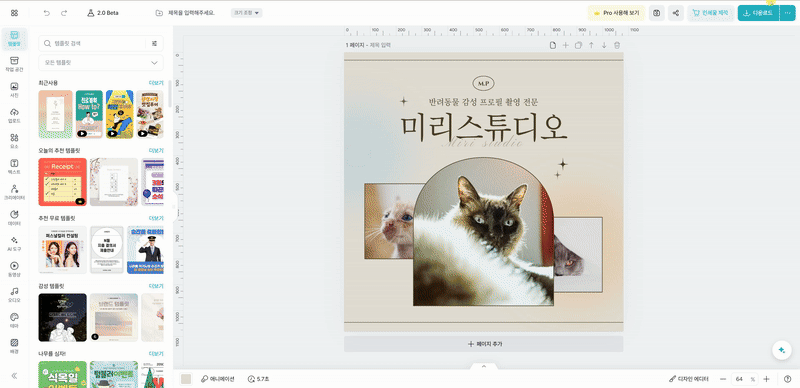The image size is (800, 388).
Task: Click the share icon in top bar
Action: coord(676,13)
